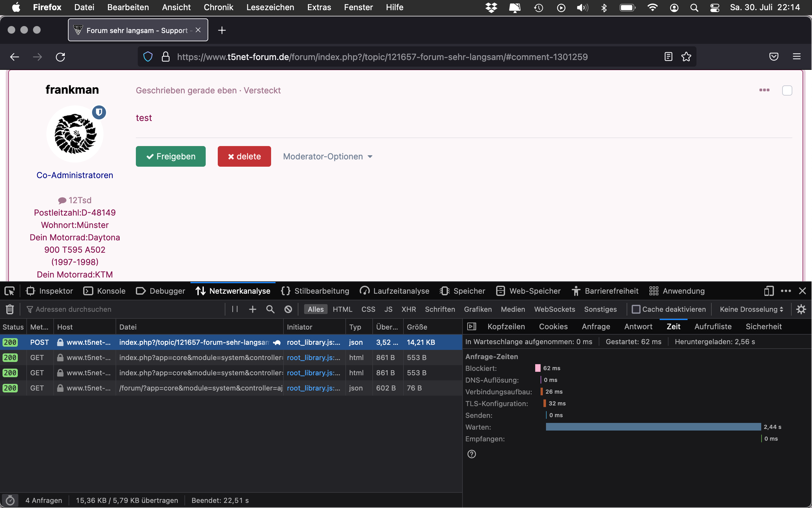
Task: Bookmark page with star icon
Action: coord(686,57)
